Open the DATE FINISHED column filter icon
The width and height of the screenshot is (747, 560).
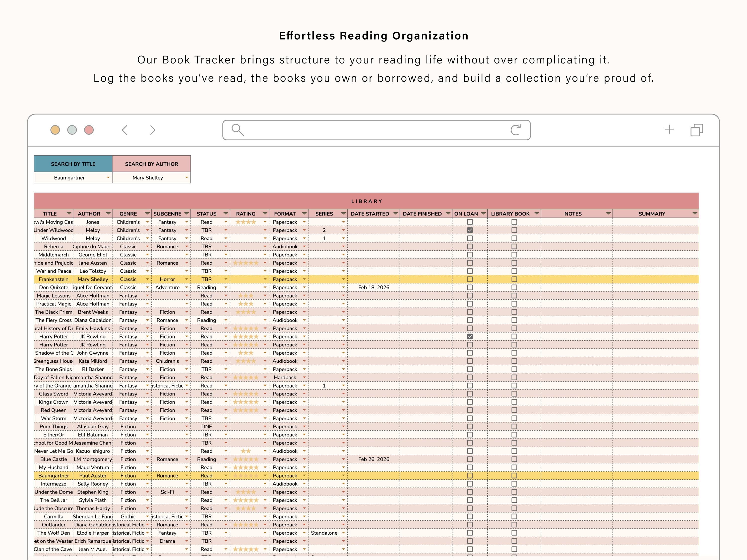click(x=448, y=214)
